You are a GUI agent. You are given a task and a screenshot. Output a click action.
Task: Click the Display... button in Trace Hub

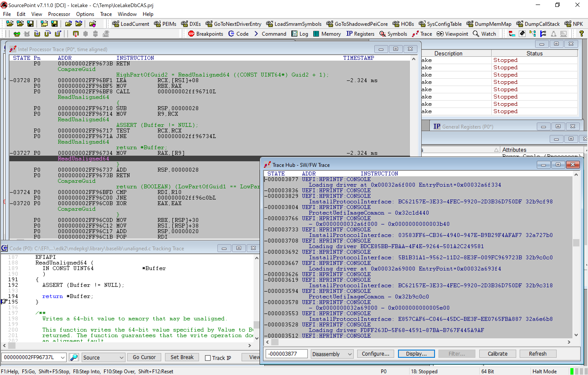416,354
